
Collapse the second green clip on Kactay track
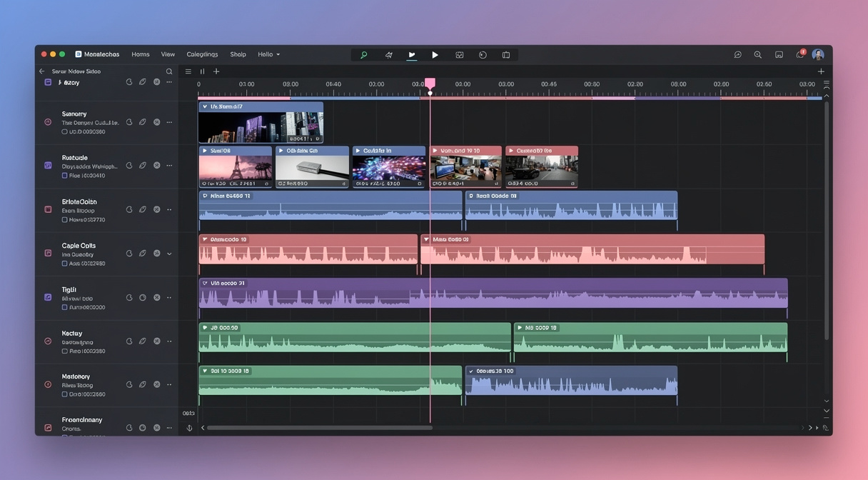point(520,327)
